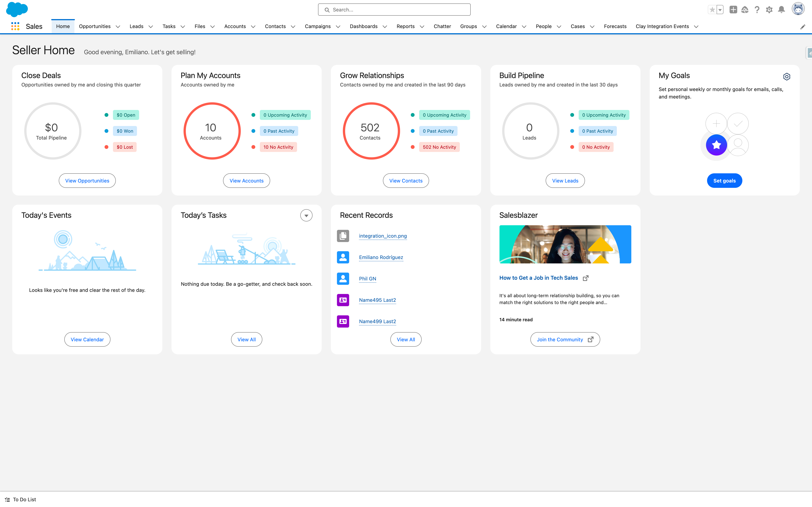Click the Name499 Last2 contact icon
Screen dimensions: 812x507
pos(343,321)
